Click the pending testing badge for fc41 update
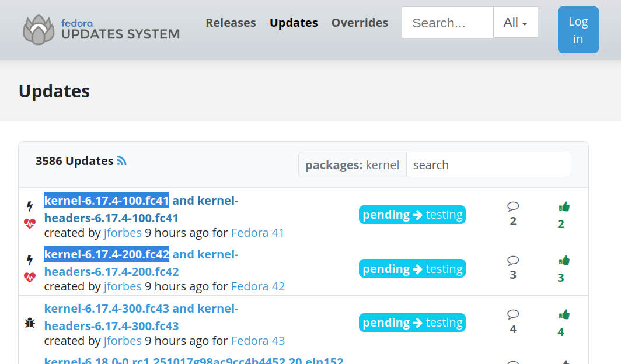 click(x=412, y=215)
